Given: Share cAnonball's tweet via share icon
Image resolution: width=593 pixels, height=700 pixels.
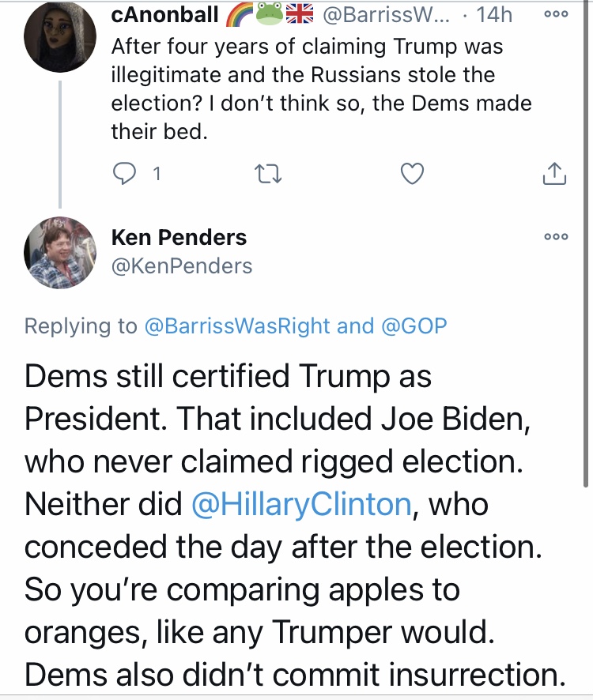Looking at the screenshot, I should pyautogui.click(x=554, y=174).
